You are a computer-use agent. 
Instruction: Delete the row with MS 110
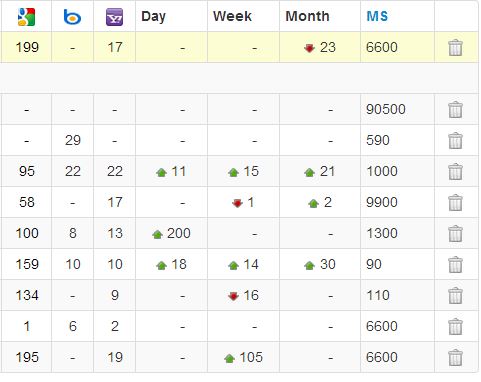click(x=455, y=295)
